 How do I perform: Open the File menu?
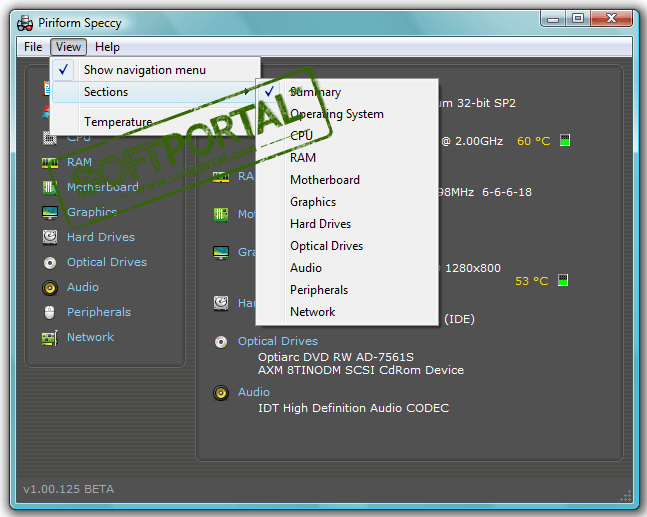coord(33,47)
